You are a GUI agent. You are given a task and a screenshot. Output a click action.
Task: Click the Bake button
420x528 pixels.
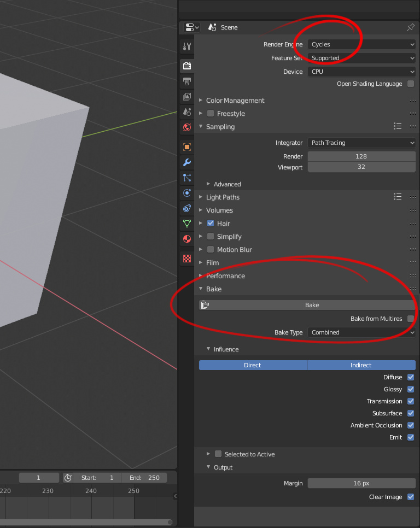click(x=307, y=305)
